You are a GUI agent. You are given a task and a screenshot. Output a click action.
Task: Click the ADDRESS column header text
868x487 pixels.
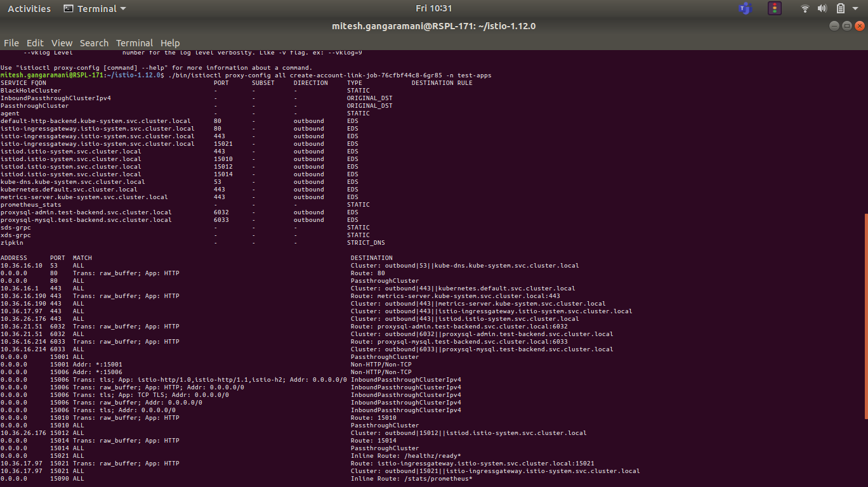[x=14, y=258]
